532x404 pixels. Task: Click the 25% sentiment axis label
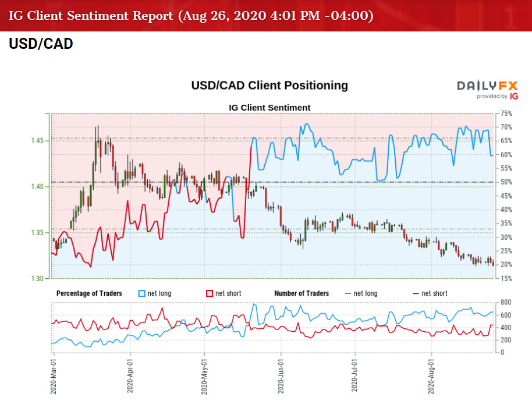tap(506, 251)
